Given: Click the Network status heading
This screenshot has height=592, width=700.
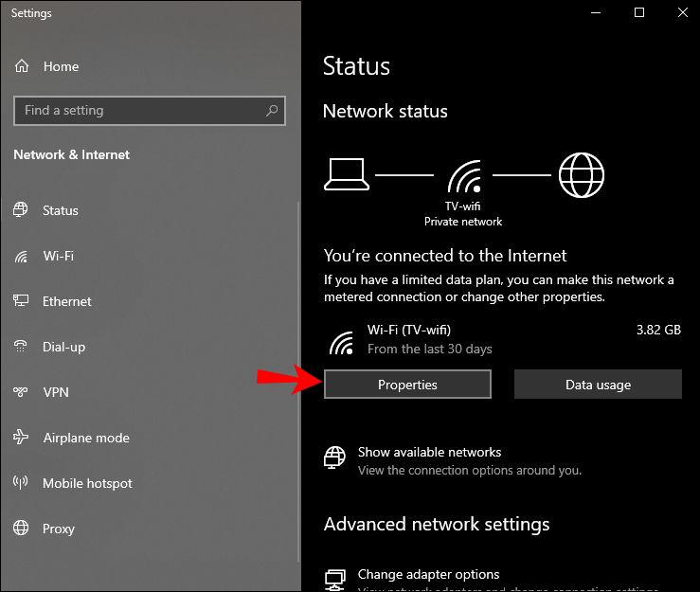Looking at the screenshot, I should (385, 111).
